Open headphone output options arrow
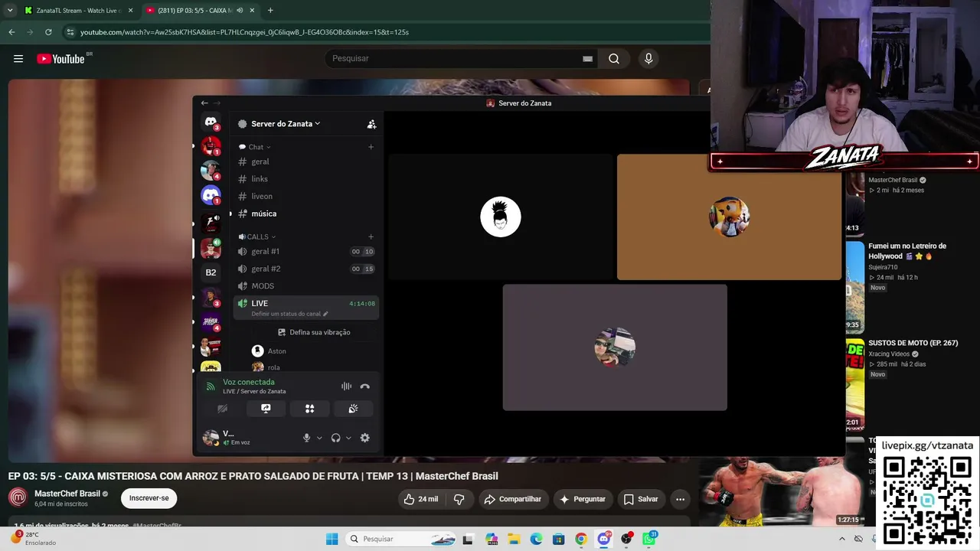The height and width of the screenshot is (551, 980). click(348, 438)
